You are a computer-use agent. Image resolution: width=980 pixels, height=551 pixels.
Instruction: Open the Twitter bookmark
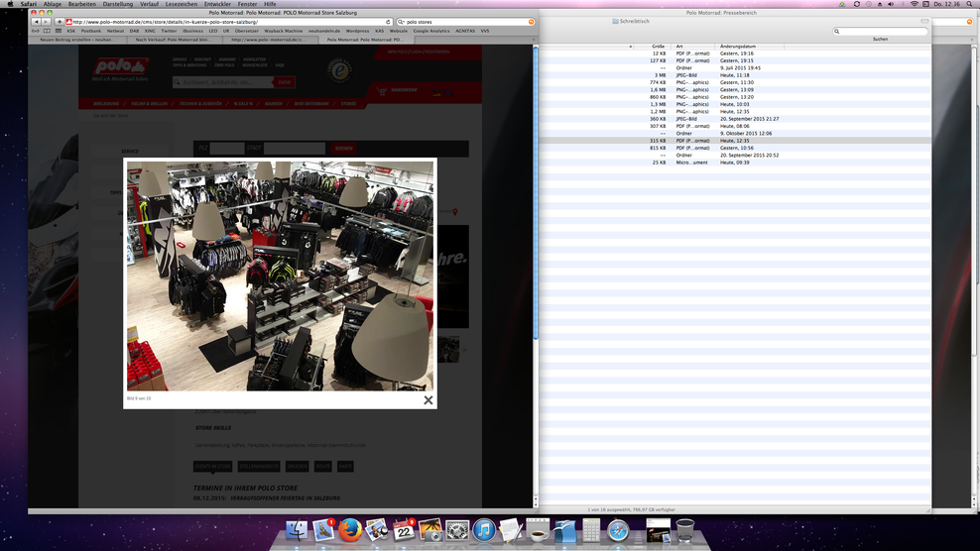tap(169, 31)
